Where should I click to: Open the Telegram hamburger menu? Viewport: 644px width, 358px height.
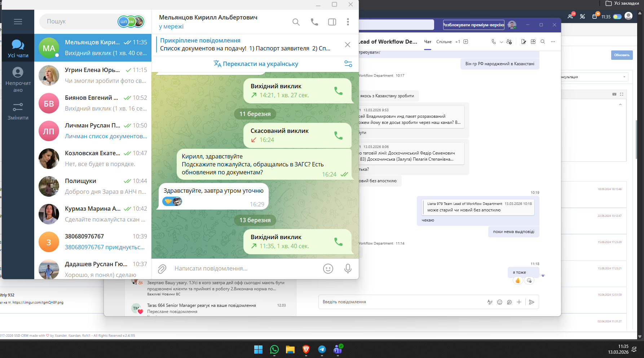tap(18, 22)
